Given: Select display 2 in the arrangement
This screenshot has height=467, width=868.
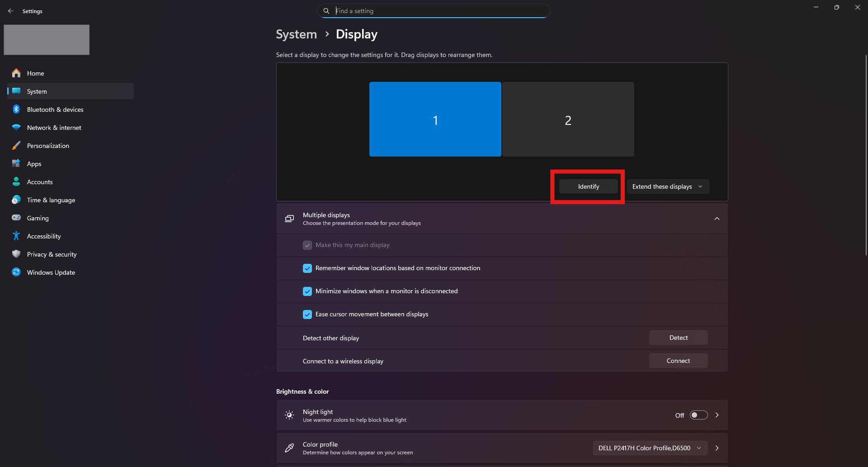Looking at the screenshot, I should point(568,119).
